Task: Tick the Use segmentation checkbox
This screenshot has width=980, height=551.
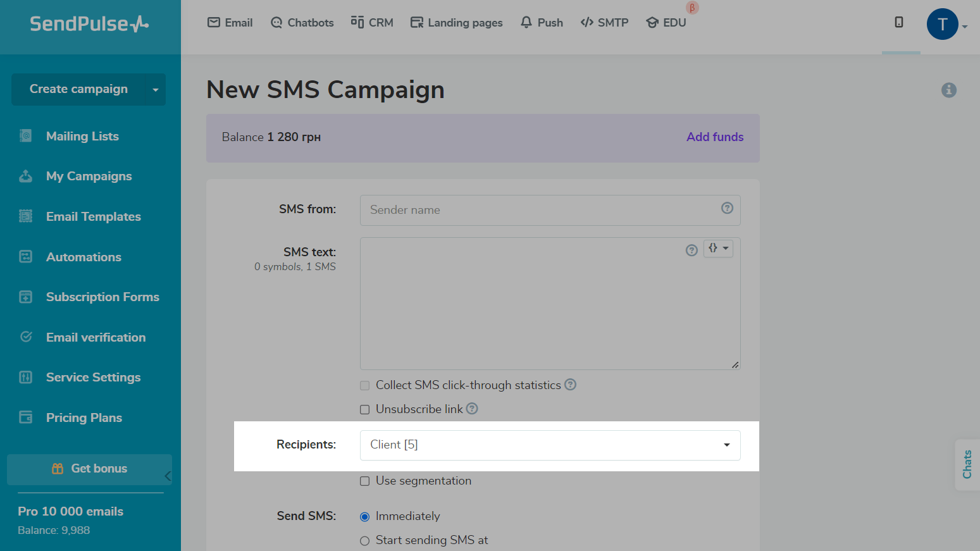Action: (x=365, y=481)
